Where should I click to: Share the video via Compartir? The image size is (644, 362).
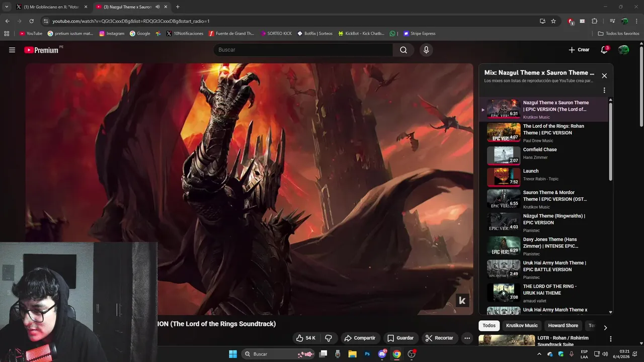360,338
